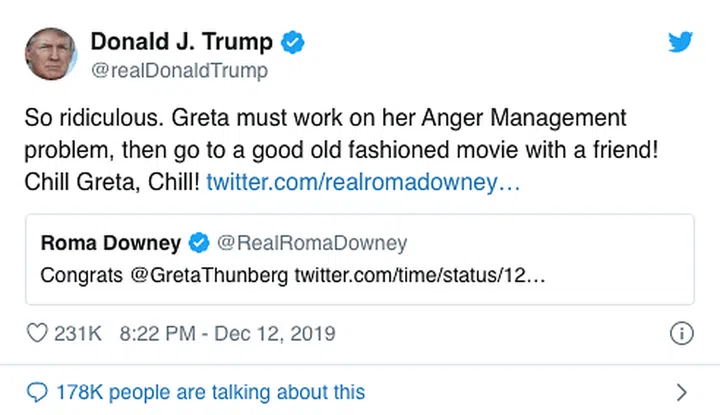Click the Roma Downey name in quoted tweet
Screen dimensions: 720x415
[x=111, y=243]
